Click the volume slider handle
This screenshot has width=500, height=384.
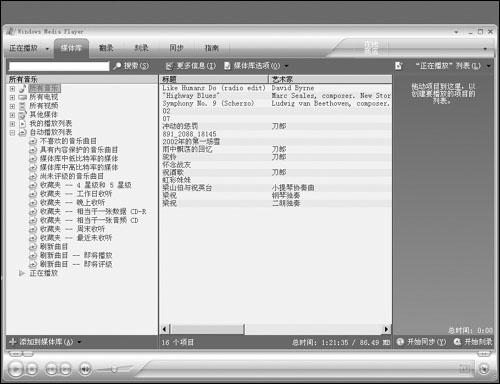pyautogui.click(x=114, y=369)
